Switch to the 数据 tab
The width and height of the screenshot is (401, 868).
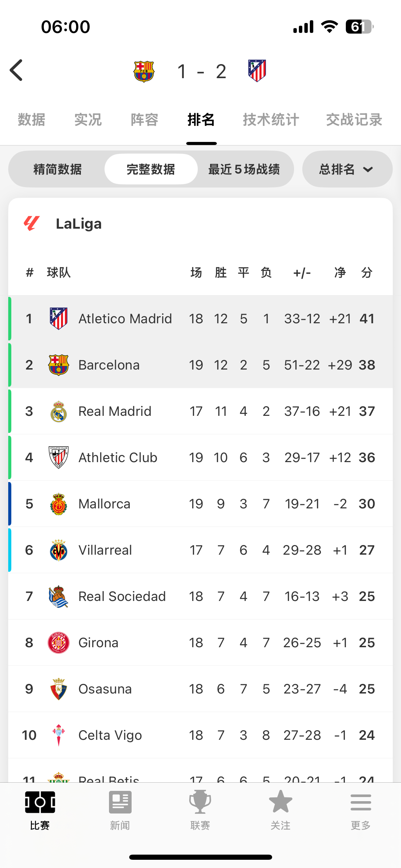pyautogui.click(x=32, y=120)
